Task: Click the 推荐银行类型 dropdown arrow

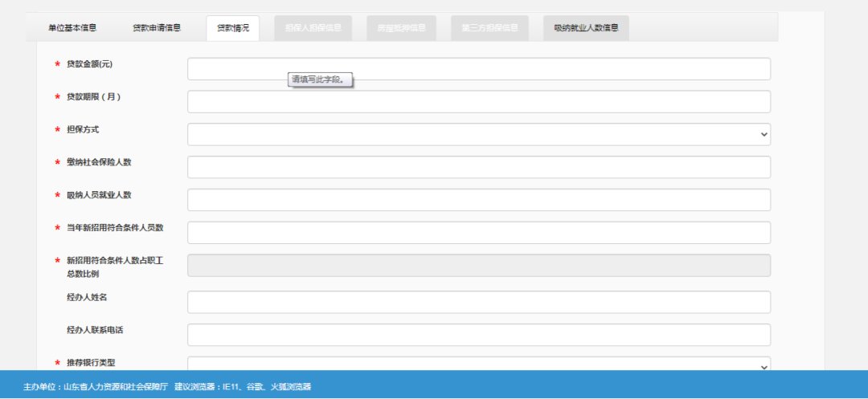Action: click(x=764, y=366)
